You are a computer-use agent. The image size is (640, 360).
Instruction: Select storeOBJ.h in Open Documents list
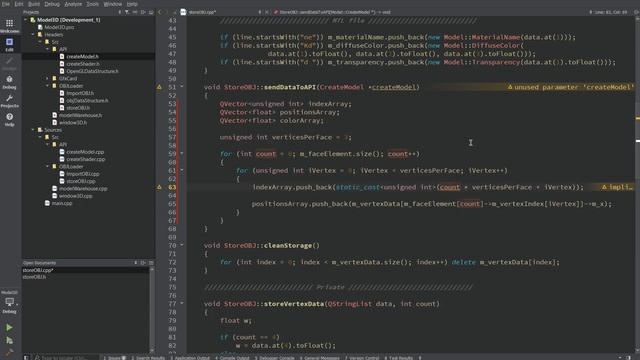(x=34, y=277)
